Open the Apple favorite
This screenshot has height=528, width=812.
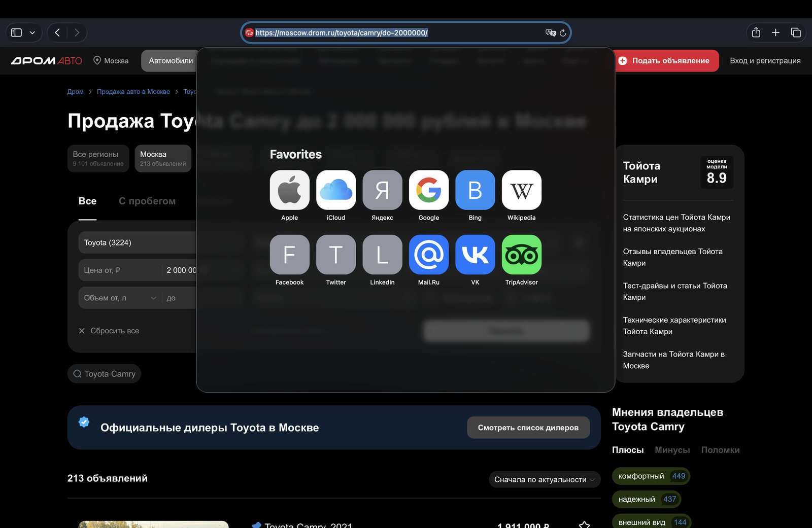[x=289, y=190]
